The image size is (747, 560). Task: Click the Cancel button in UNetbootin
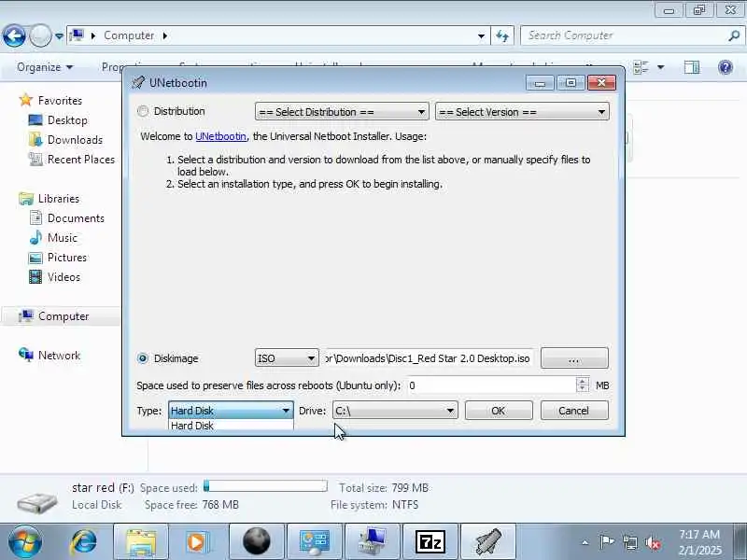(574, 411)
